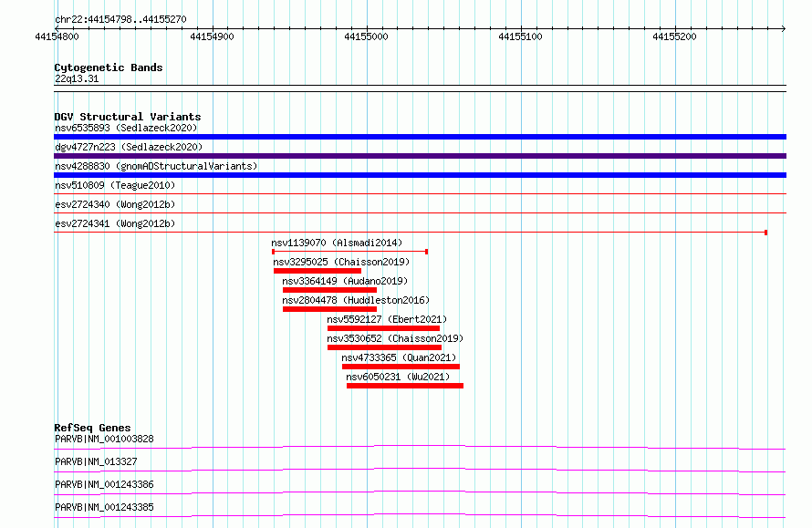Click the 44155100 ruler position label

tap(520, 36)
